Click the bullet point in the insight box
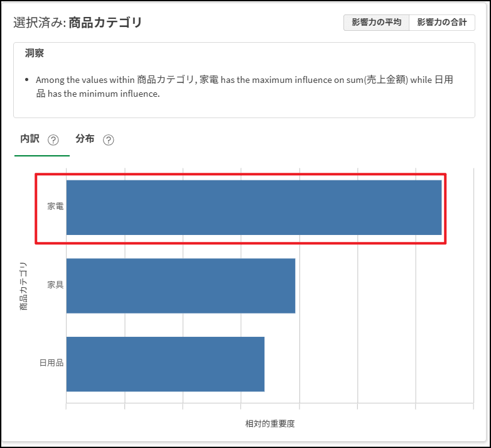Viewport: 491px width, 448px height. 26,80
